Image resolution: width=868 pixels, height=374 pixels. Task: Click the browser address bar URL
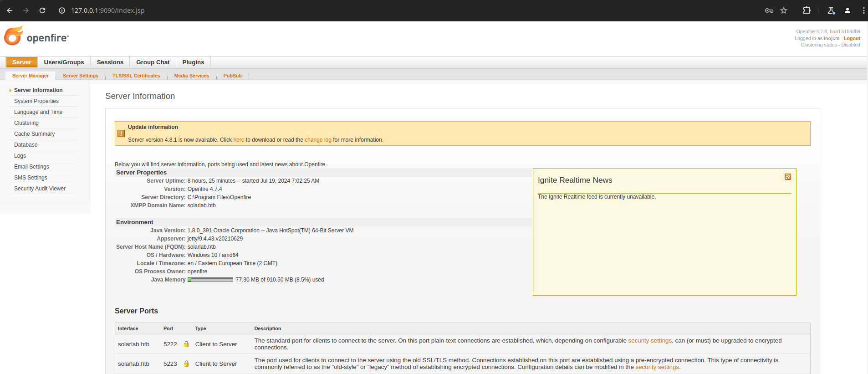click(107, 10)
